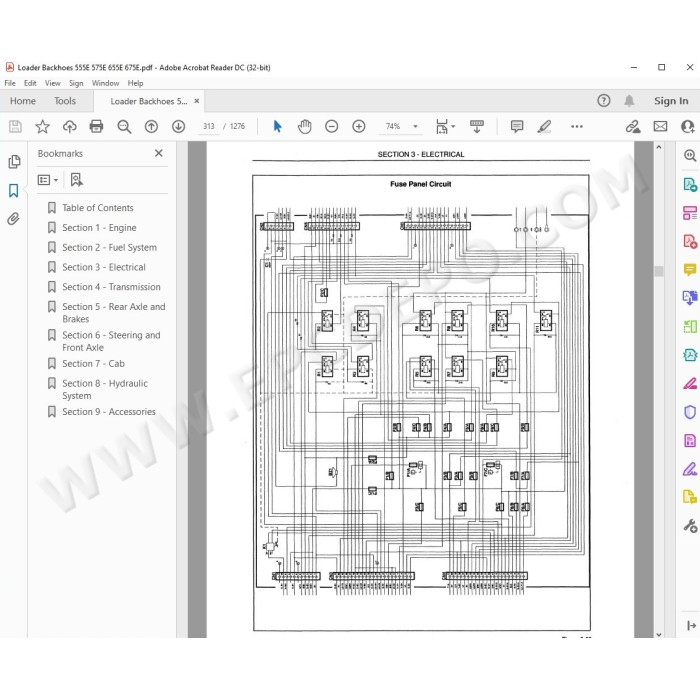Image resolution: width=700 pixels, height=700 pixels.
Task: Switch to the Home tab
Action: 23,101
